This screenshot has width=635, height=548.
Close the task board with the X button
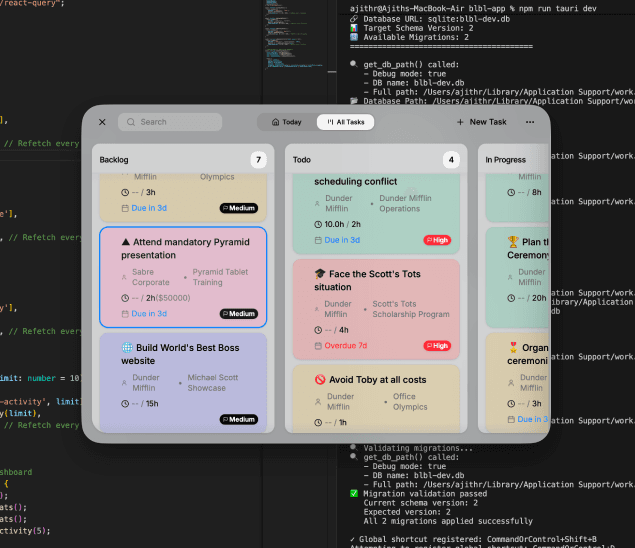(102, 122)
